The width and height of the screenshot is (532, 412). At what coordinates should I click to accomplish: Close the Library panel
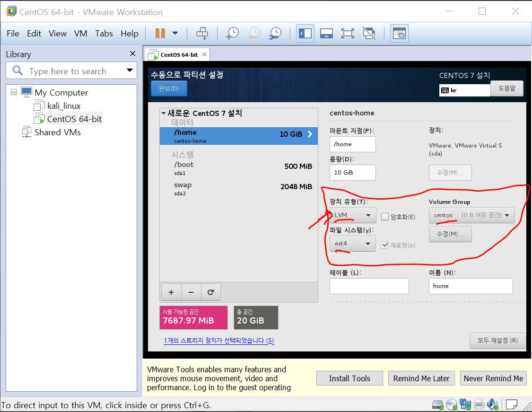(133, 53)
